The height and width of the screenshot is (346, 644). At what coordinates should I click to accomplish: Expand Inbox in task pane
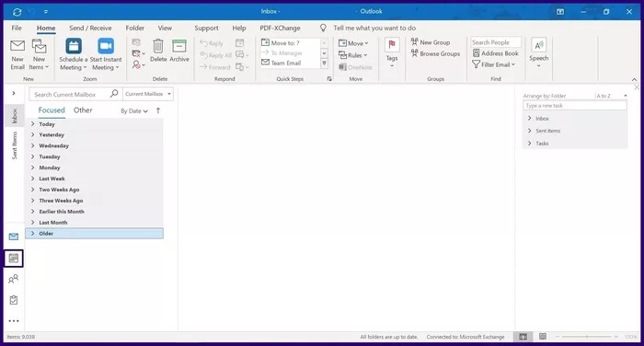[x=529, y=119]
